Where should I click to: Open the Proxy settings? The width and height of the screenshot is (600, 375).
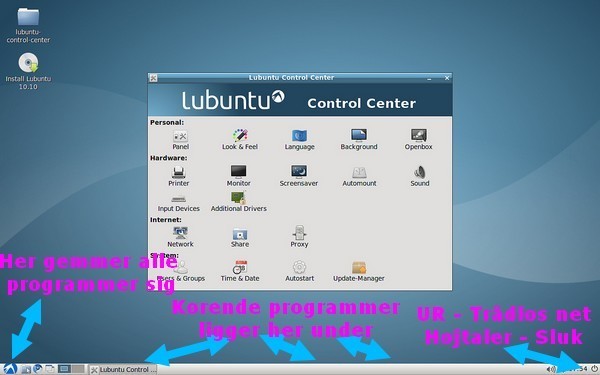(299, 236)
